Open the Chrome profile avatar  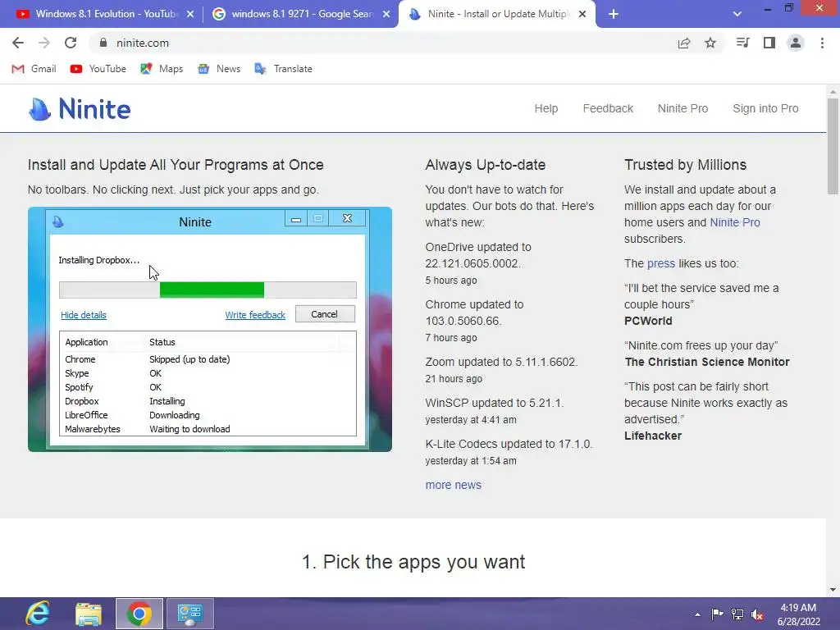click(x=796, y=43)
